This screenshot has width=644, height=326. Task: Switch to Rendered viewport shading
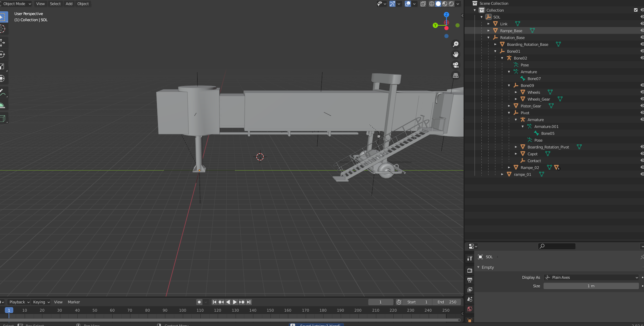tap(451, 4)
